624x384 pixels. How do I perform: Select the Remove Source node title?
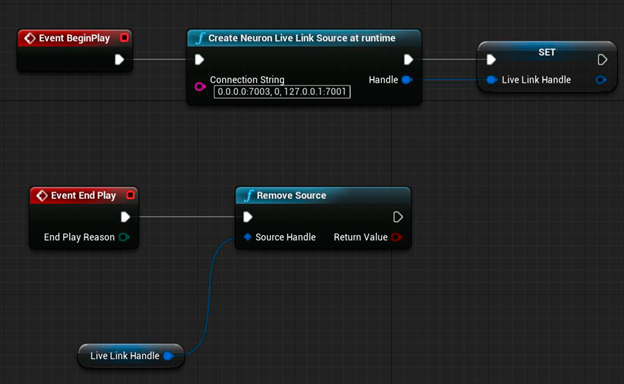click(x=291, y=195)
